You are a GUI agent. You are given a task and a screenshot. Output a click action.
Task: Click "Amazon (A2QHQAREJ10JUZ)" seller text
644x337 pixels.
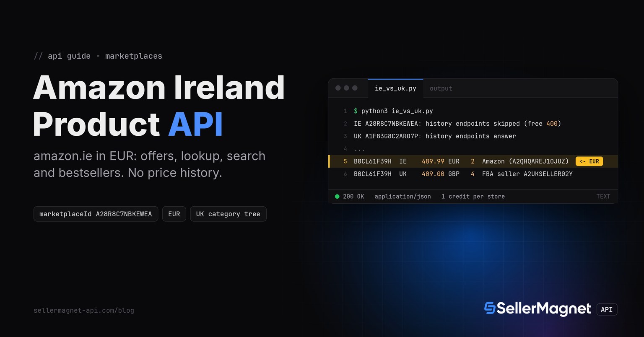click(525, 161)
